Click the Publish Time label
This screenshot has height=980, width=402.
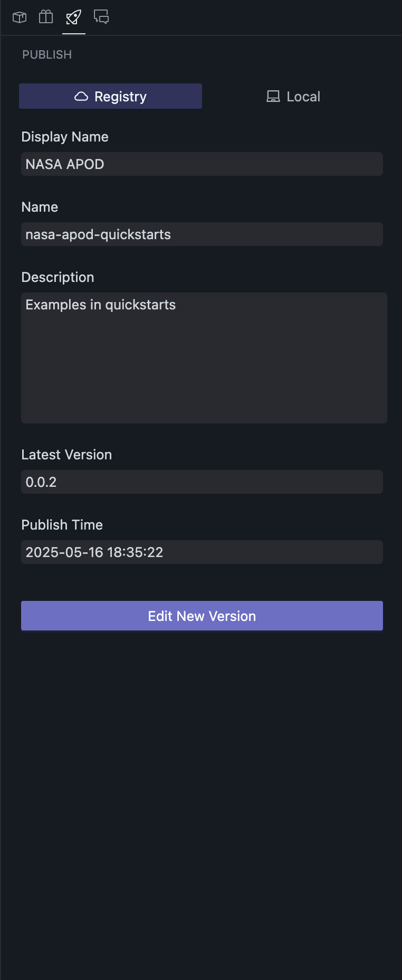(x=62, y=525)
